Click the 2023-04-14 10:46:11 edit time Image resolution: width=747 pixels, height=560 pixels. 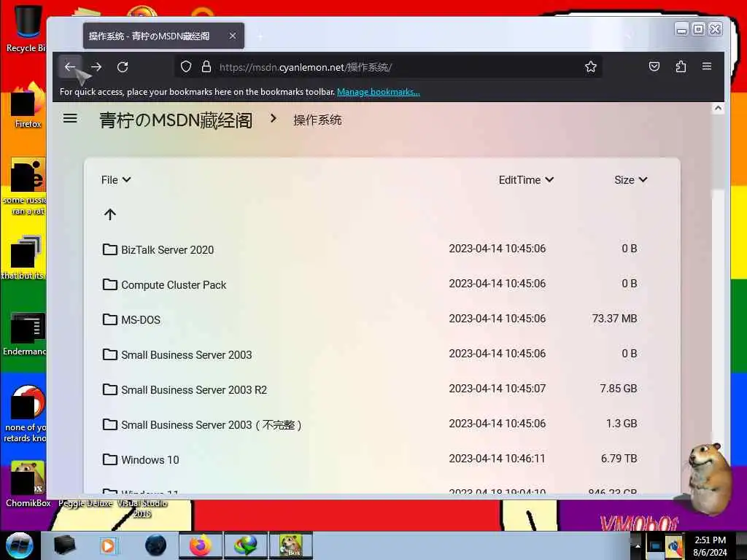click(497, 459)
